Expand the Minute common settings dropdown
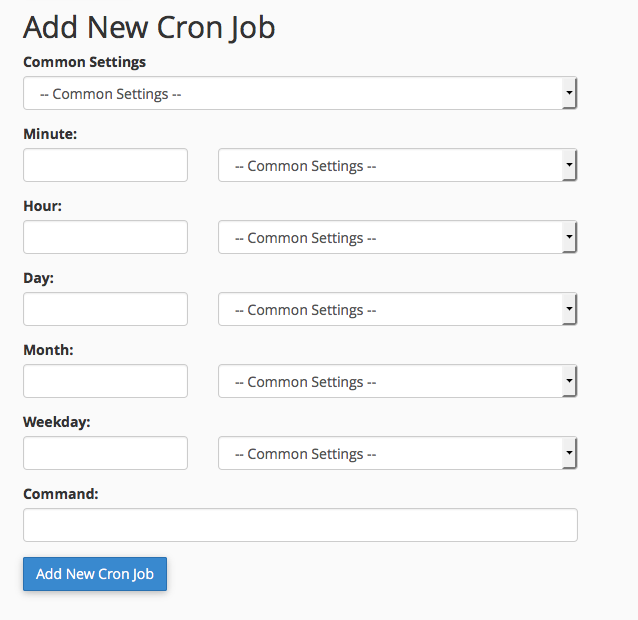 (x=398, y=165)
